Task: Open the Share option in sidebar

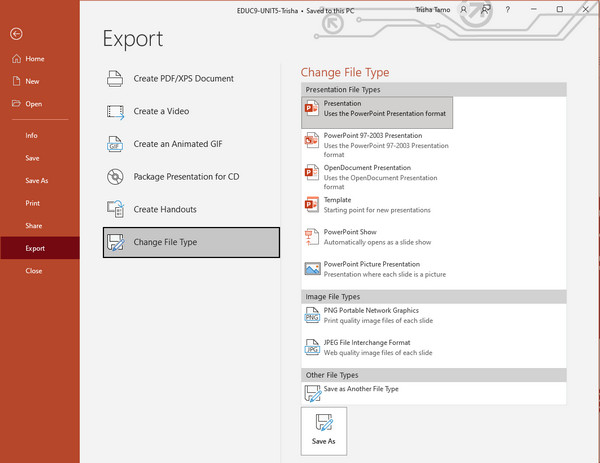Action: [34, 226]
